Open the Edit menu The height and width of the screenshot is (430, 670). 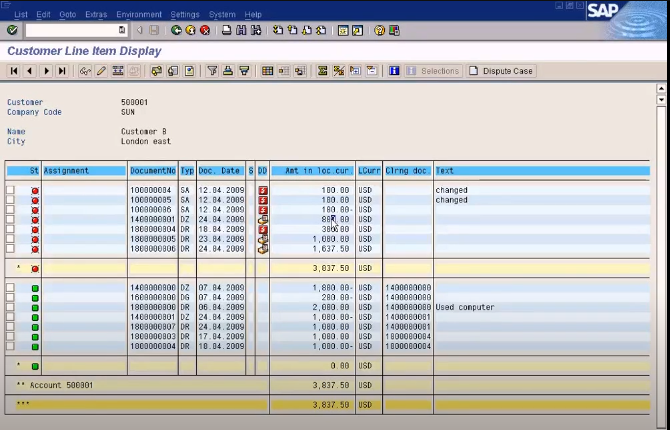pyautogui.click(x=43, y=15)
